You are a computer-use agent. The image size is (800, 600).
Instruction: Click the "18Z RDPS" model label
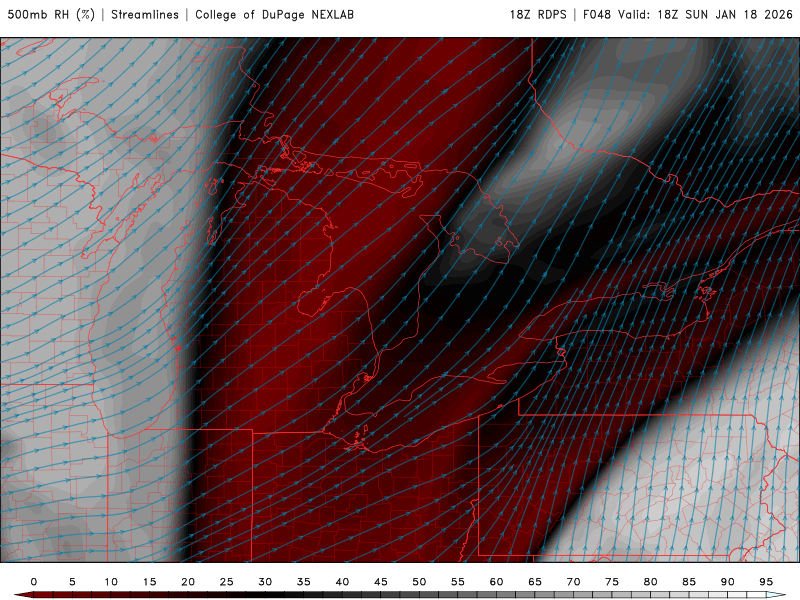(538, 14)
